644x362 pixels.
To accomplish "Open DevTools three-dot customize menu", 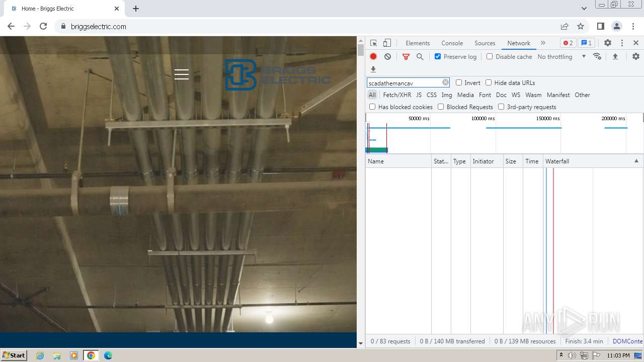I will coord(622,43).
